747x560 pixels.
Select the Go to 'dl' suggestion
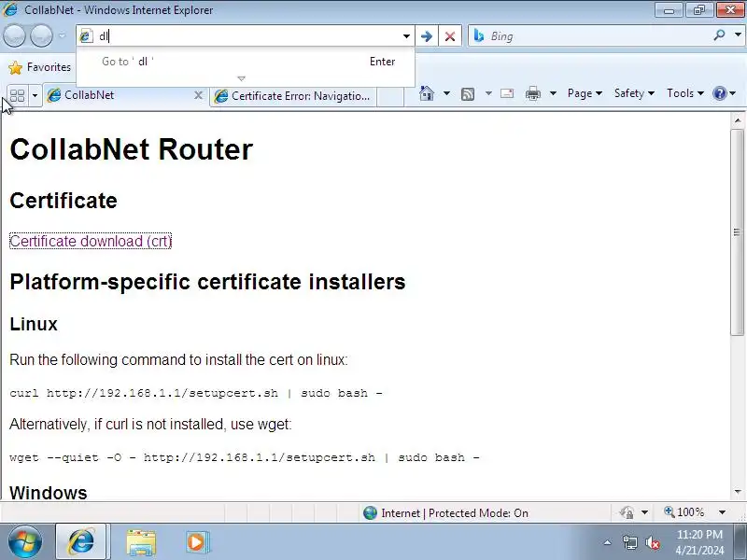[x=246, y=62]
